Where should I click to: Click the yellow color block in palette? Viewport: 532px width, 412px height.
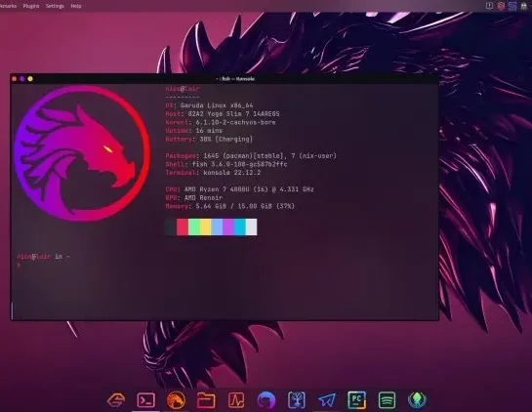point(206,227)
